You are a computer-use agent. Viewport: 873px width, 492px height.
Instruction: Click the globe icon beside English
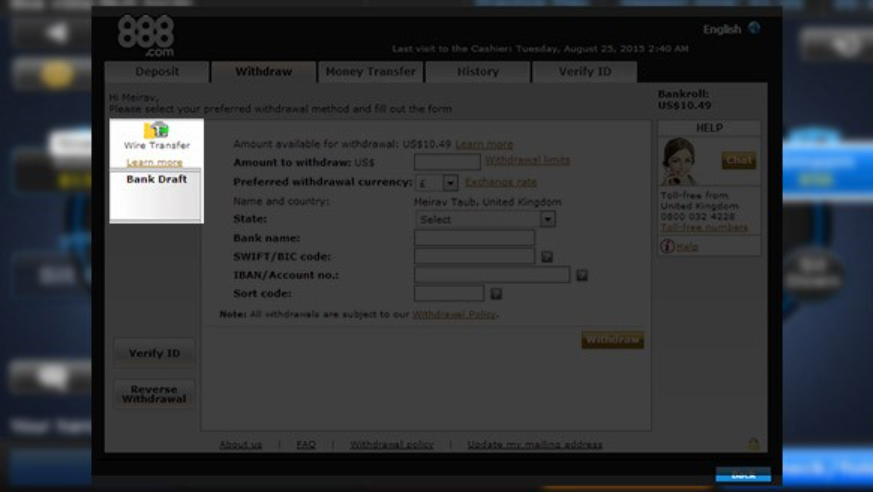[x=754, y=28]
